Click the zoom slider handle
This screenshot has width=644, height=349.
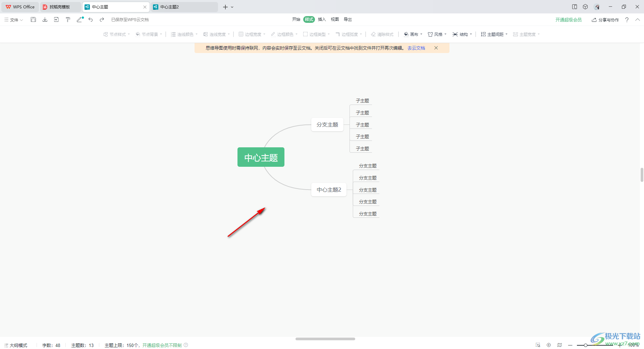(x=586, y=345)
